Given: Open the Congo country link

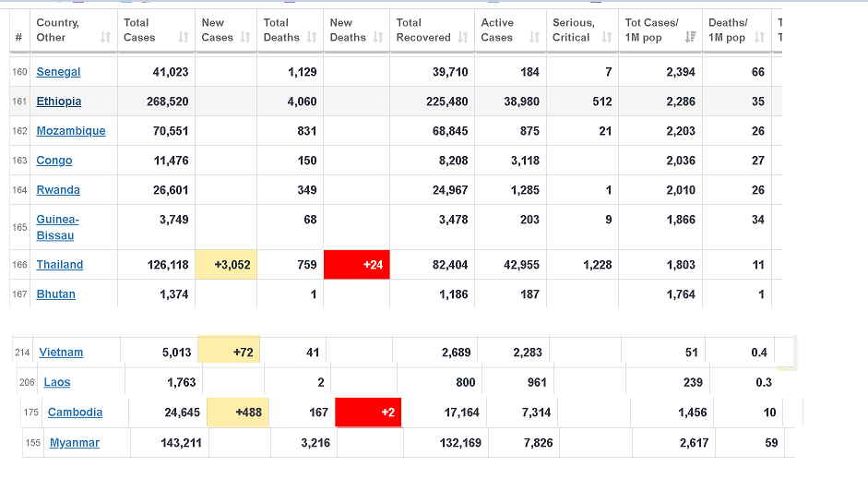Looking at the screenshot, I should 54,161.
